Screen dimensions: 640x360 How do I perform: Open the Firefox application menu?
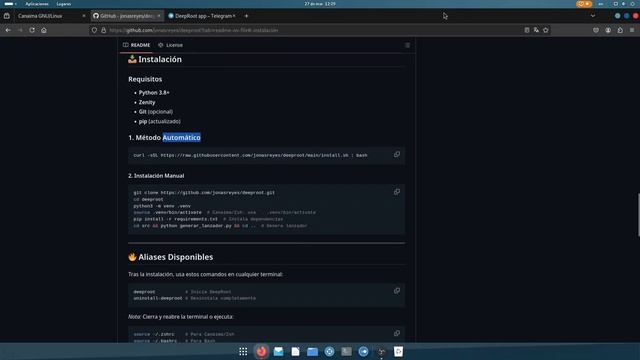tap(632, 30)
